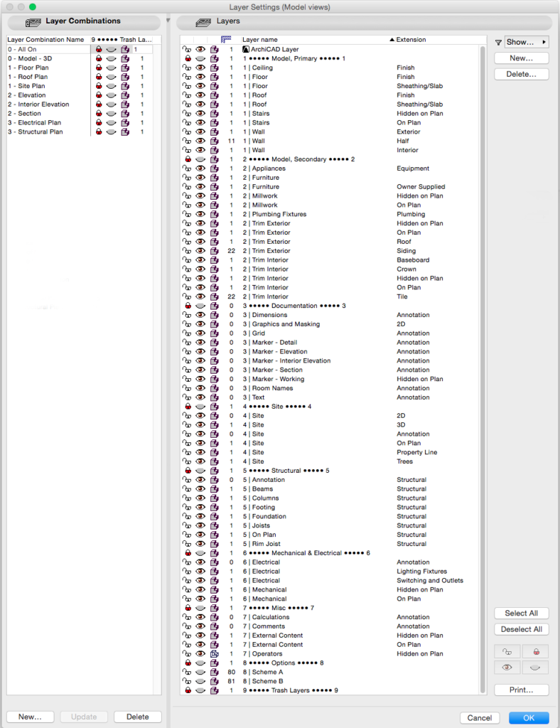Click the funnel filter icon beside Show
The height and width of the screenshot is (728, 560).
(498, 43)
